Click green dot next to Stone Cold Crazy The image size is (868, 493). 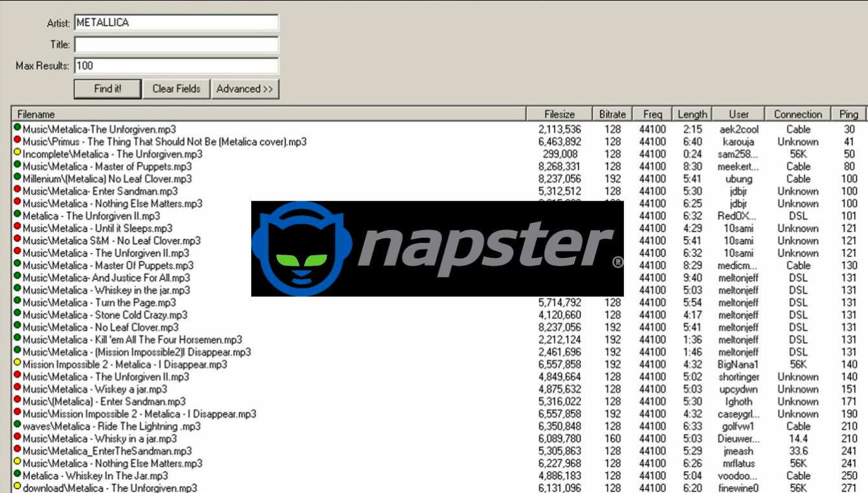17,314
